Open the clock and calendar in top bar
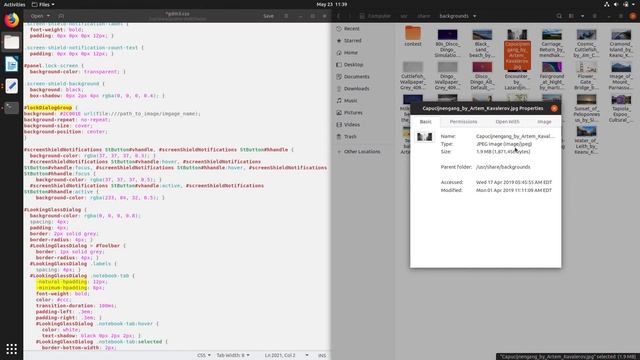640x360 pixels. (331, 4)
